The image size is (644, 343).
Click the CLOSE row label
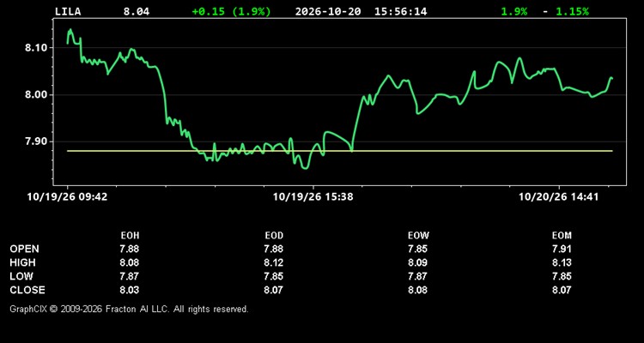click(x=27, y=290)
